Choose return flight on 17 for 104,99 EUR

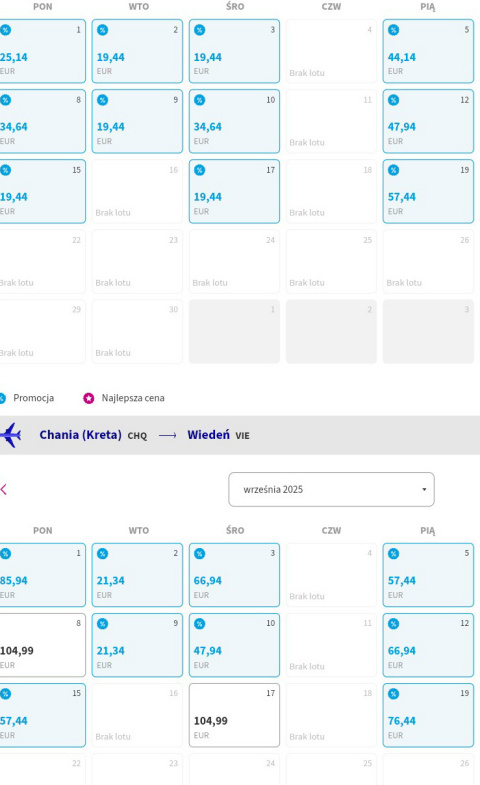pyautogui.click(x=234, y=715)
